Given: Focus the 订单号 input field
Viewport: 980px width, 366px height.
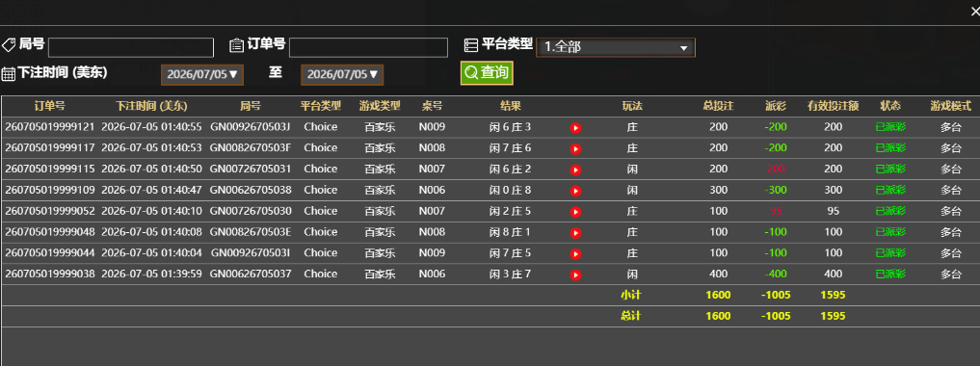Looking at the screenshot, I should (x=368, y=47).
